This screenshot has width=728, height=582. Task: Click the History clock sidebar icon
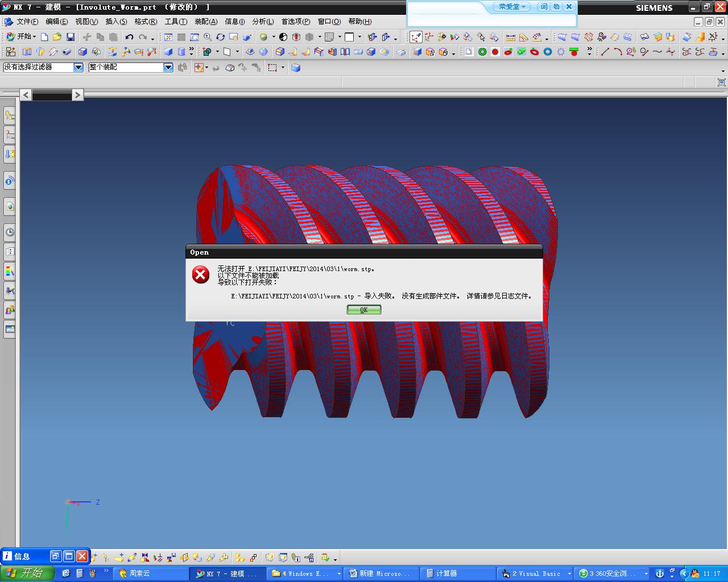point(10,232)
